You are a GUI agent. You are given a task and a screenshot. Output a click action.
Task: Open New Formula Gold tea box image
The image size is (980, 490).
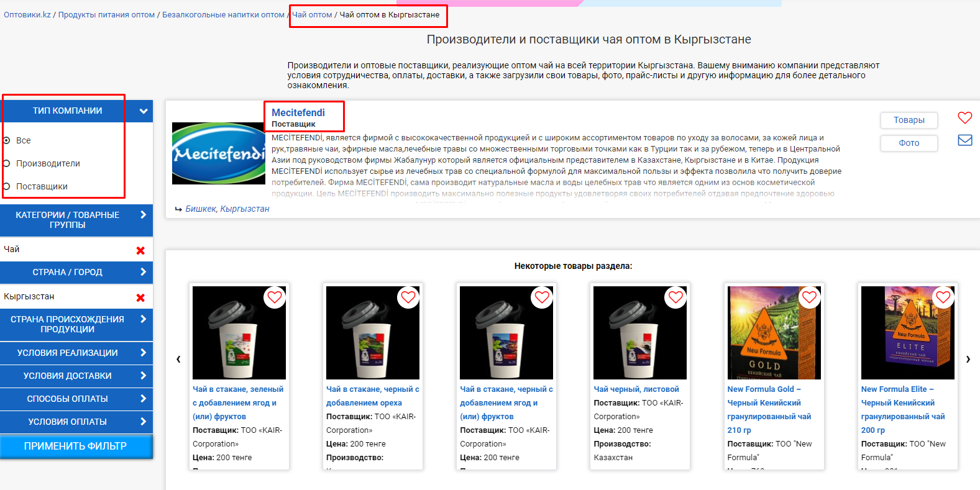(x=774, y=333)
